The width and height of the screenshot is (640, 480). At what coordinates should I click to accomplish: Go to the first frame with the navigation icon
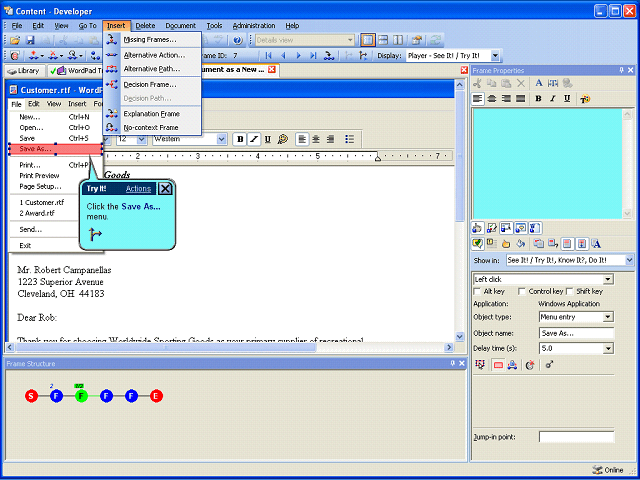[x=268, y=56]
